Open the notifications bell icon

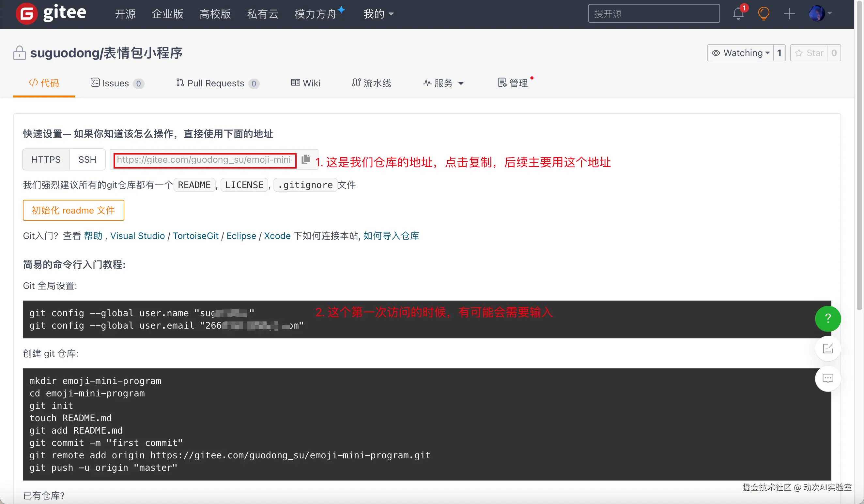click(738, 14)
